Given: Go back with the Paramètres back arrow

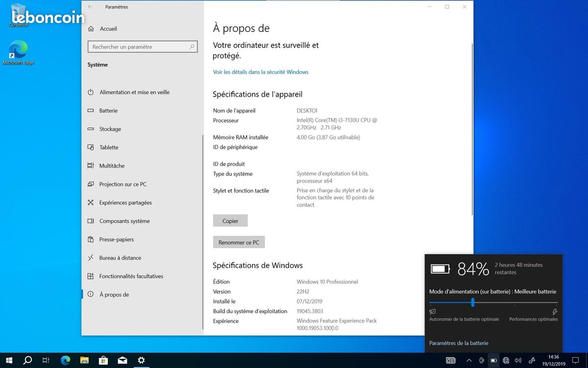Looking at the screenshot, I should pos(90,7).
